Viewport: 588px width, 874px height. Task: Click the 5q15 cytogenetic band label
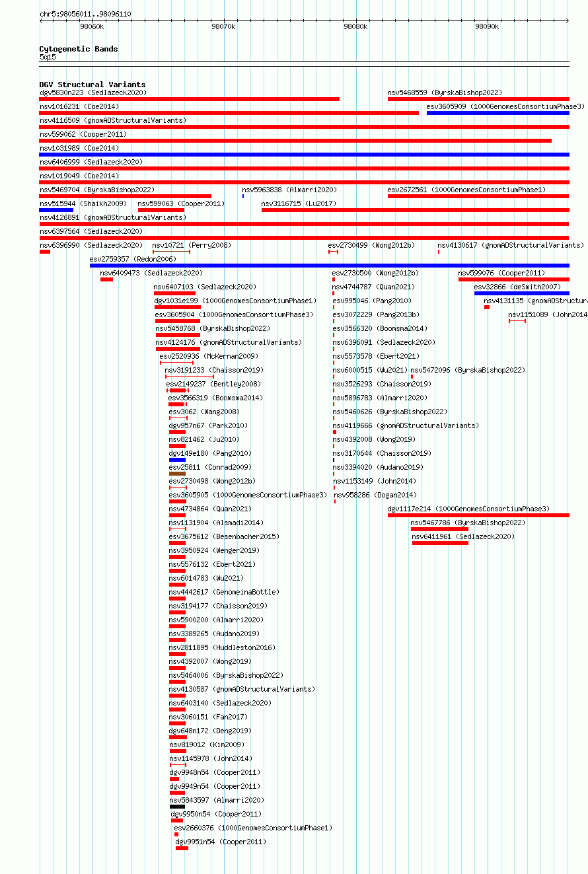[48, 57]
